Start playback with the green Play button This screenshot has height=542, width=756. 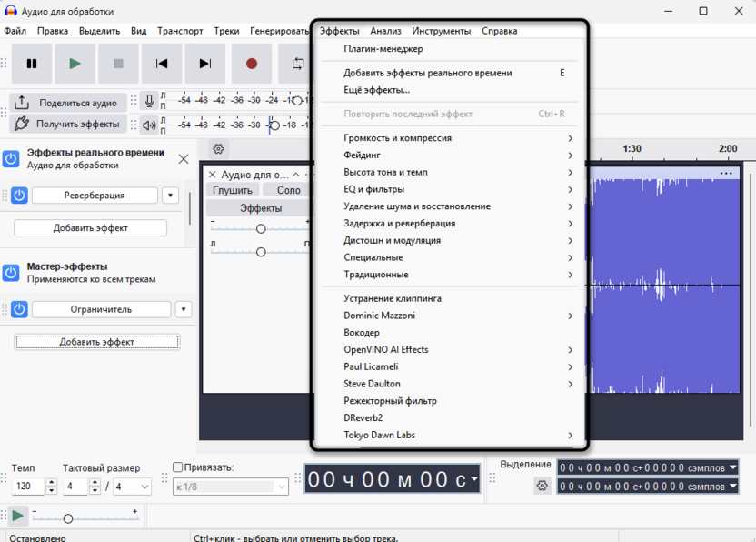click(75, 64)
